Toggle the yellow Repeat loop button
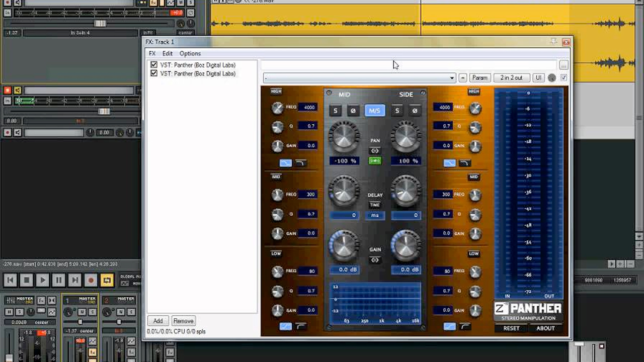This screenshot has width=644, height=362. [107, 280]
